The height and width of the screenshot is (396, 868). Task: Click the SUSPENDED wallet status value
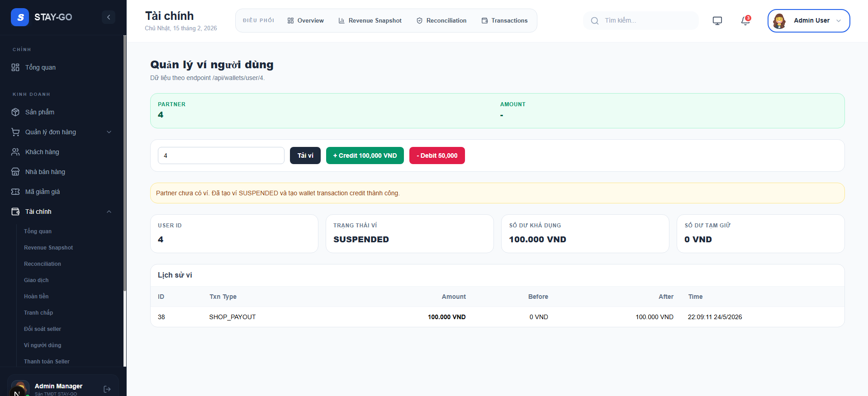(361, 240)
